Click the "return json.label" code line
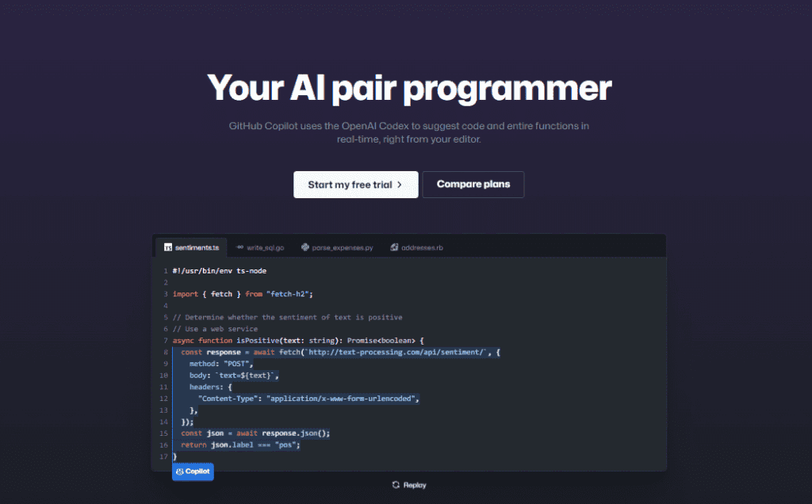Image resolution: width=812 pixels, height=504 pixels. click(240, 445)
